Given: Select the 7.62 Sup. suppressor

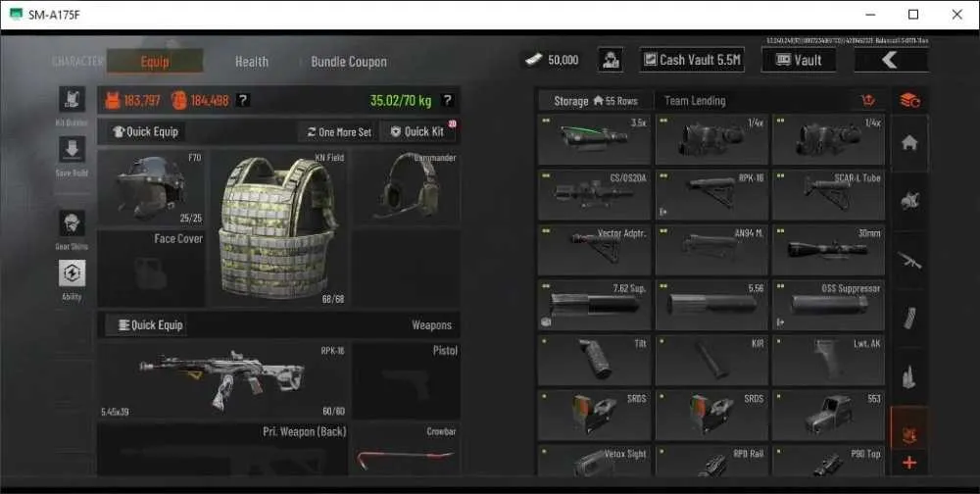Looking at the screenshot, I should 595,305.
